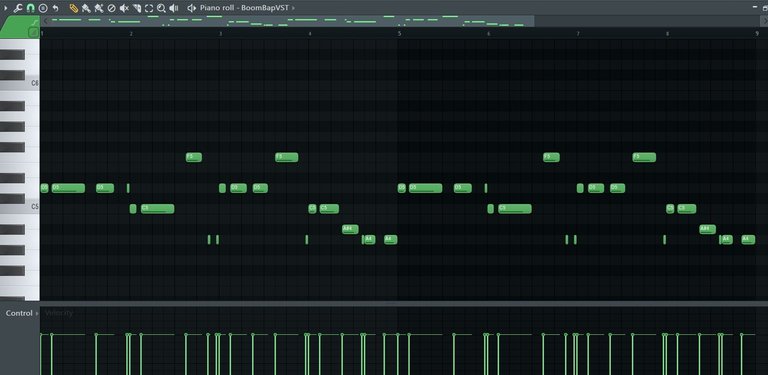Select the Slice tool
Viewport: 768px width, 375px height.
click(x=137, y=8)
